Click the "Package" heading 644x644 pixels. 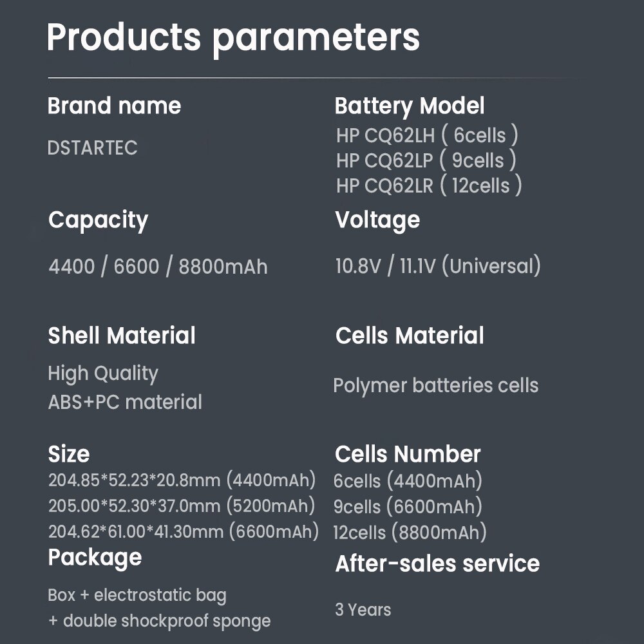95,557
